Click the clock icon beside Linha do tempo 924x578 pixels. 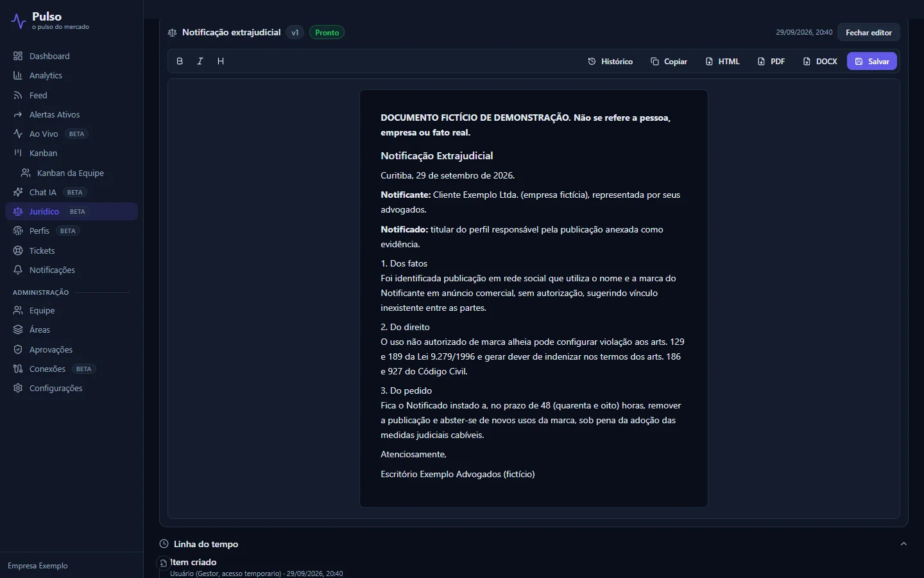pyautogui.click(x=164, y=544)
